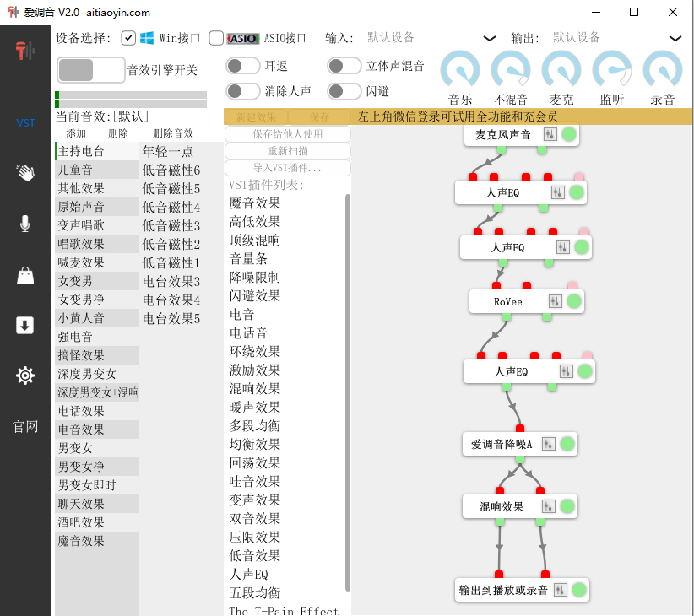Image resolution: width=694 pixels, height=616 pixels.
Task: Click the RoVee node label
Action: coord(508,301)
